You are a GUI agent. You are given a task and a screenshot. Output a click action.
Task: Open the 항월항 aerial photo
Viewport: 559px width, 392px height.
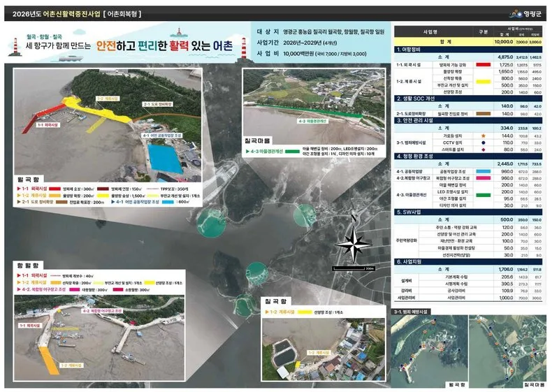click(x=99, y=337)
